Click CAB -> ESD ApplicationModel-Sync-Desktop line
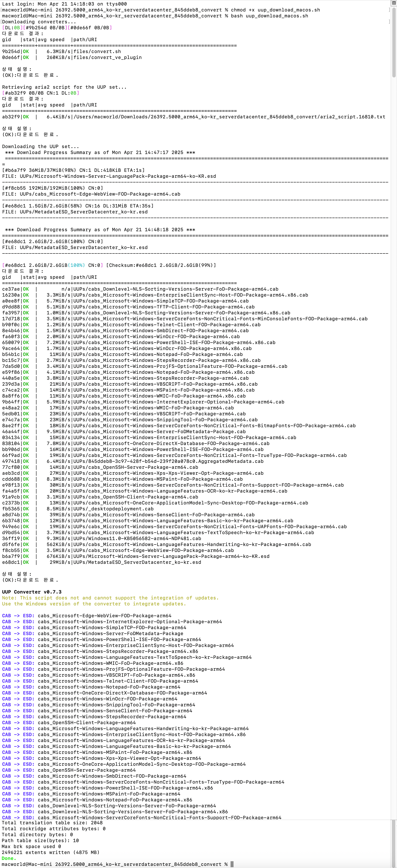This screenshot has height=868, width=397. [124, 764]
